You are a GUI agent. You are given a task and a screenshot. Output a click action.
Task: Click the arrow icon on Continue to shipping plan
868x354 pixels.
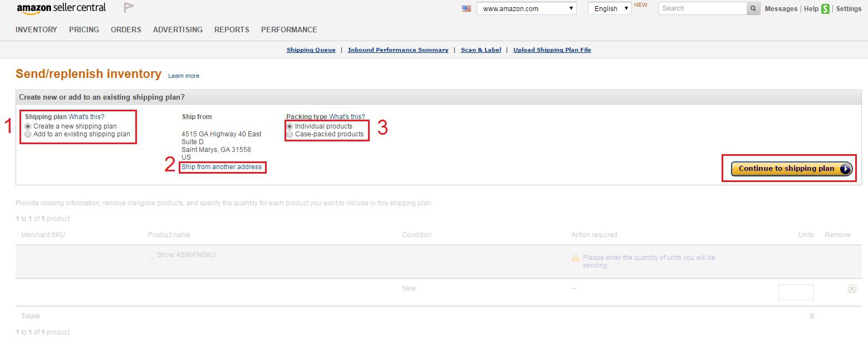pyautogui.click(x=846, y=168)
